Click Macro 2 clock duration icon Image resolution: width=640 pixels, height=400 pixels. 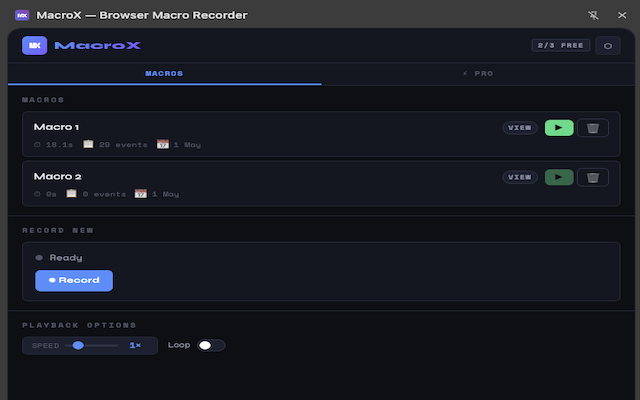[37, 194]
